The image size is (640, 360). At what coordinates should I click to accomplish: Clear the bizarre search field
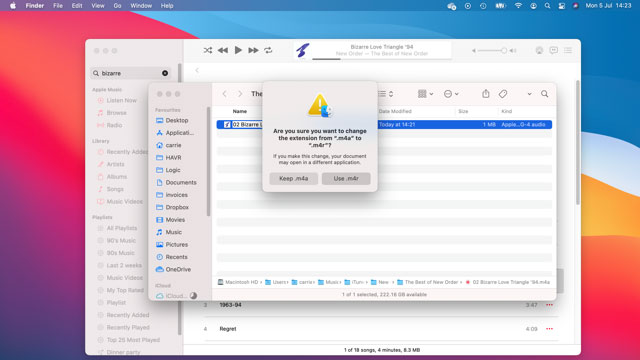coord(165,73)
